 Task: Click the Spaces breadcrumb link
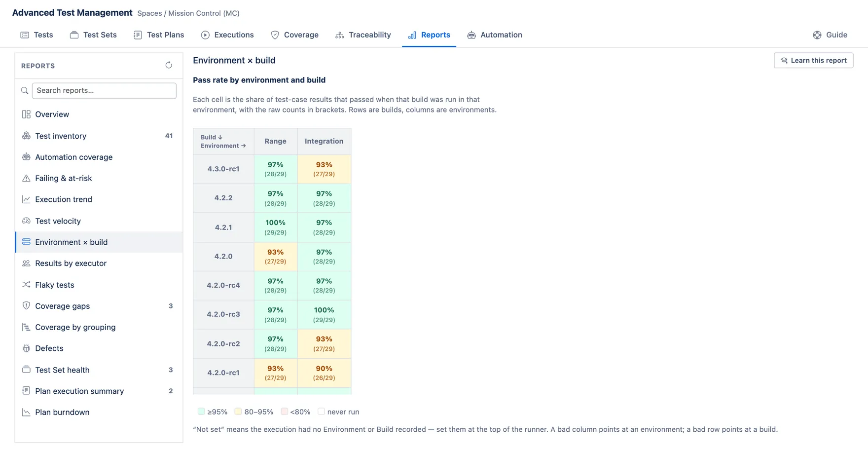pyautogui.click(x=149, y=13)
